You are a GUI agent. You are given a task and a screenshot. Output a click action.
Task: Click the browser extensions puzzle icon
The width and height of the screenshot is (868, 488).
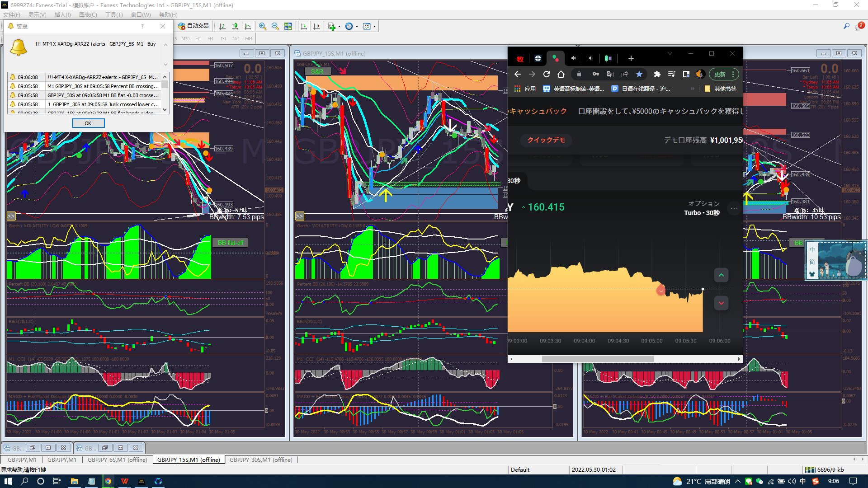[x=657, y=74]
